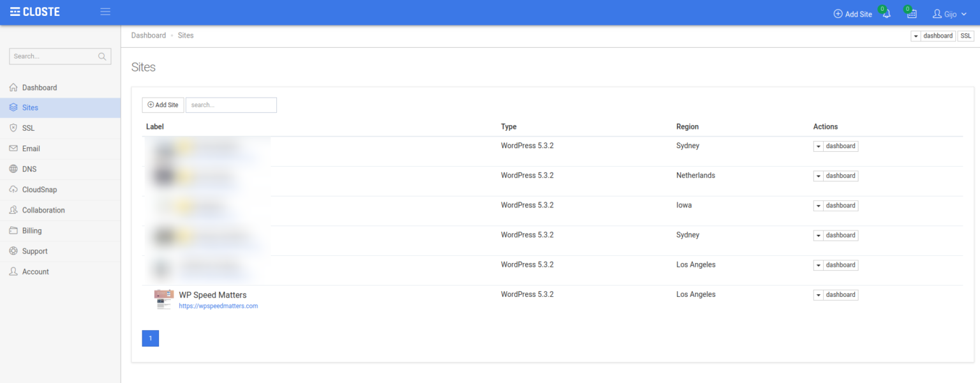Image resolution: width=980 pixels, height=383 pixels.
Task: Click the site search input field
Action: point(231,105)
